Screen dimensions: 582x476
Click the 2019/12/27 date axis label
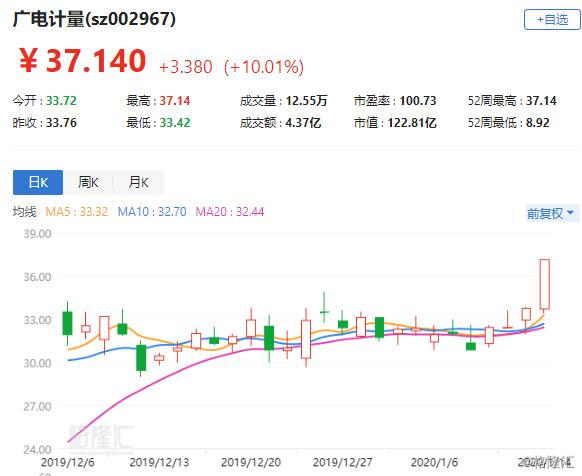(343, 463)
